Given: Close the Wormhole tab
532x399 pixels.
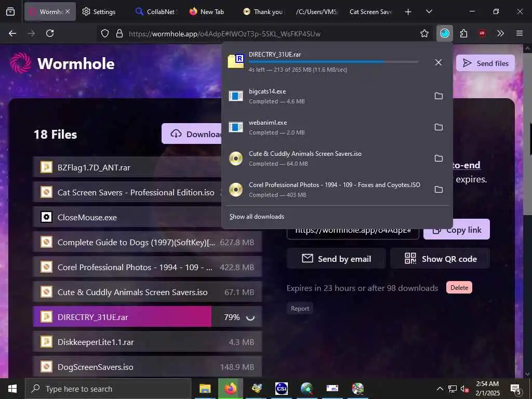Looking at the screenshot, I should (x=68, y=11).
